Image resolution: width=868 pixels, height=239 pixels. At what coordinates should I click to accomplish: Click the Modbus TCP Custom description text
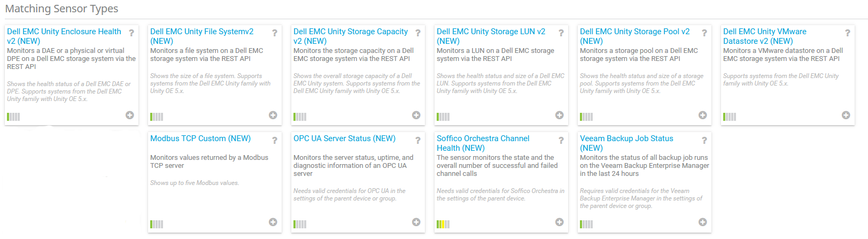[x=209, y=161]
